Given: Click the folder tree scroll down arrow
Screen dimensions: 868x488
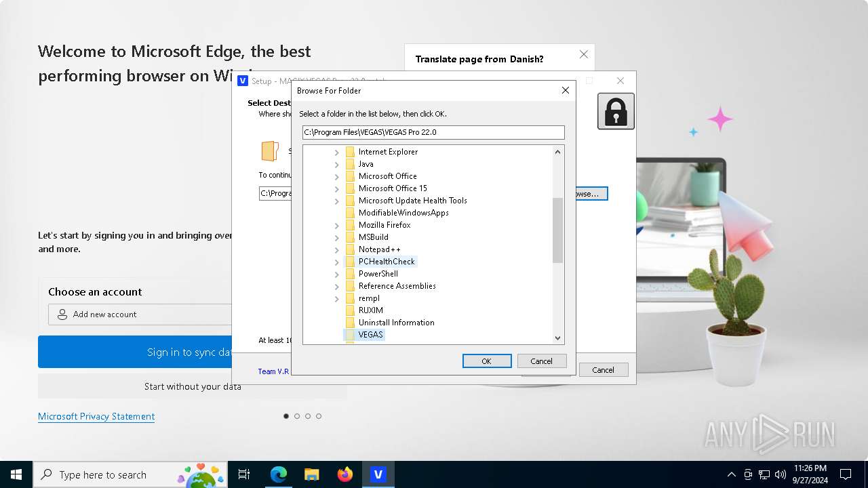Looking at the screenshot, I should click(558, 338).
